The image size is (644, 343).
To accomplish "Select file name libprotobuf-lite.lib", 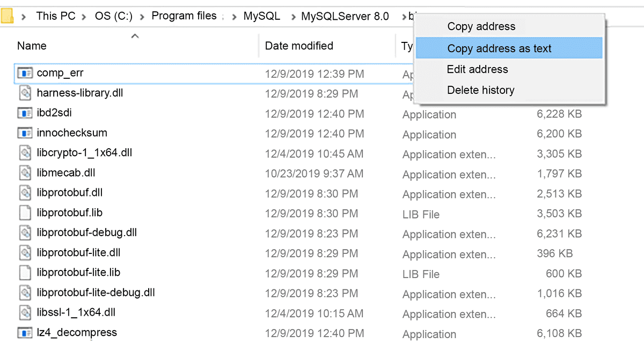I will 78,272.
